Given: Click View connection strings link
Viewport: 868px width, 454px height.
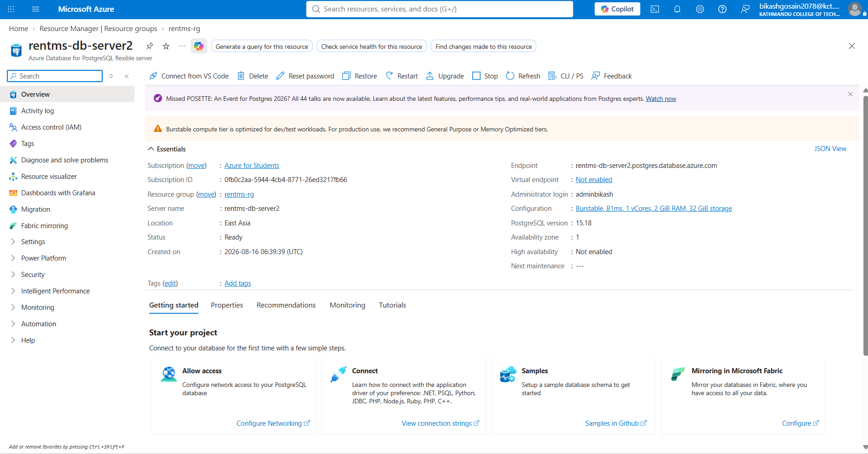Looking at the screenshot, I should coord(440,423).
